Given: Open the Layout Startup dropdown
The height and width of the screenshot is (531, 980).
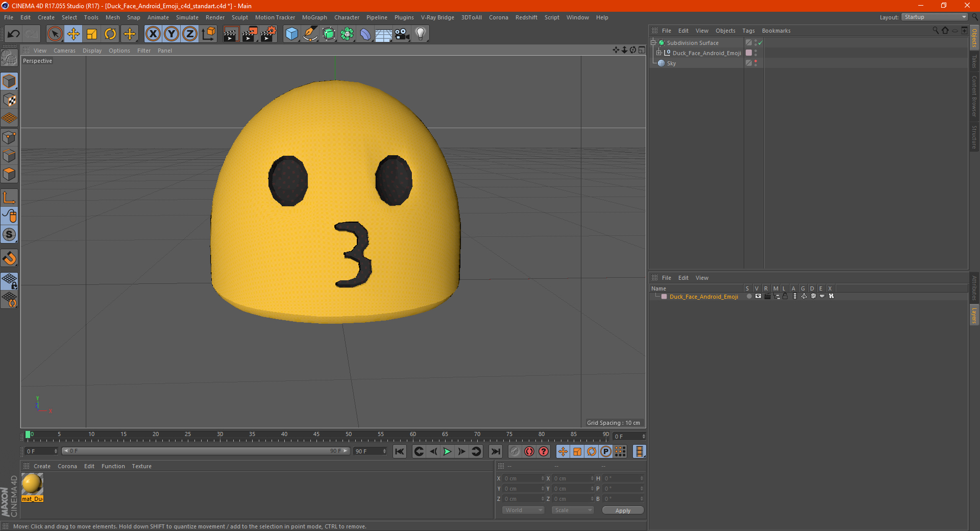Looking at the screenshot, I should click(x=935, y=17).
